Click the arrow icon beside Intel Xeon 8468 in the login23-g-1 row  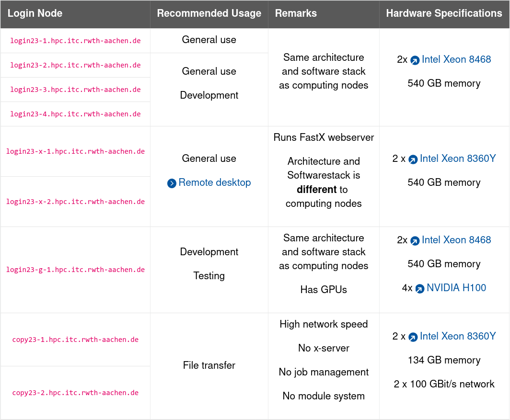[x=415, y=240]
